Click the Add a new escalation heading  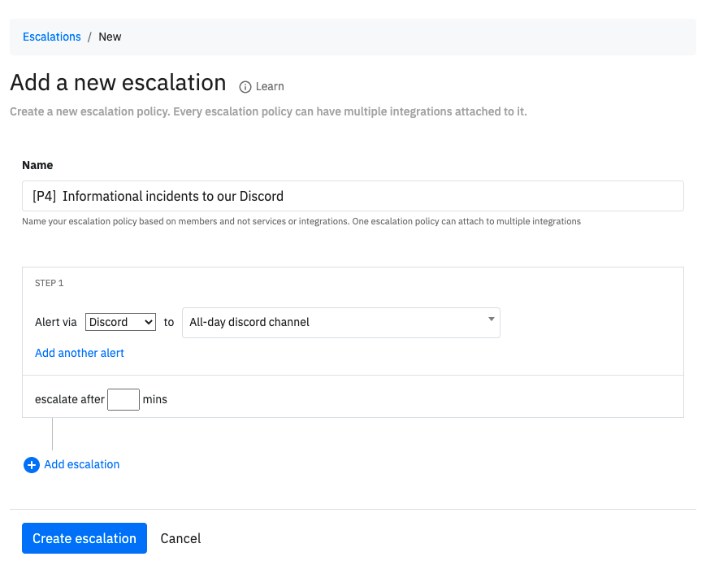118,83
